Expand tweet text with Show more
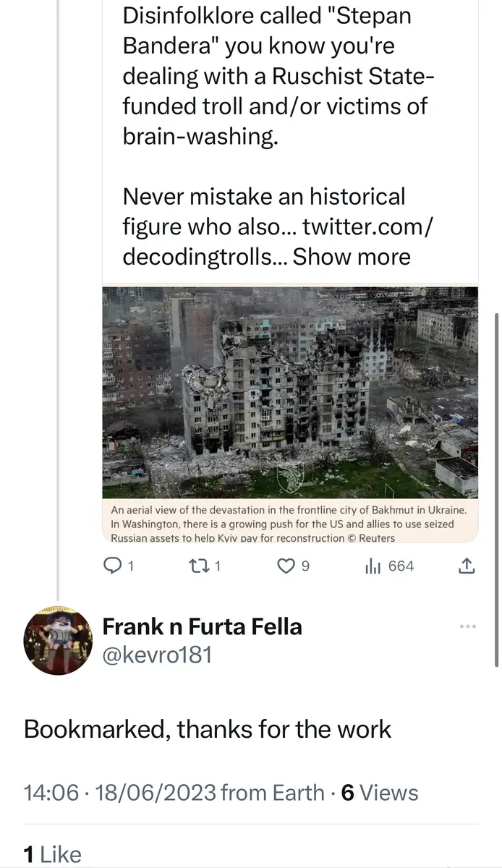The height and width of the screenshot is (868, 502). click(x=352, y=256)
